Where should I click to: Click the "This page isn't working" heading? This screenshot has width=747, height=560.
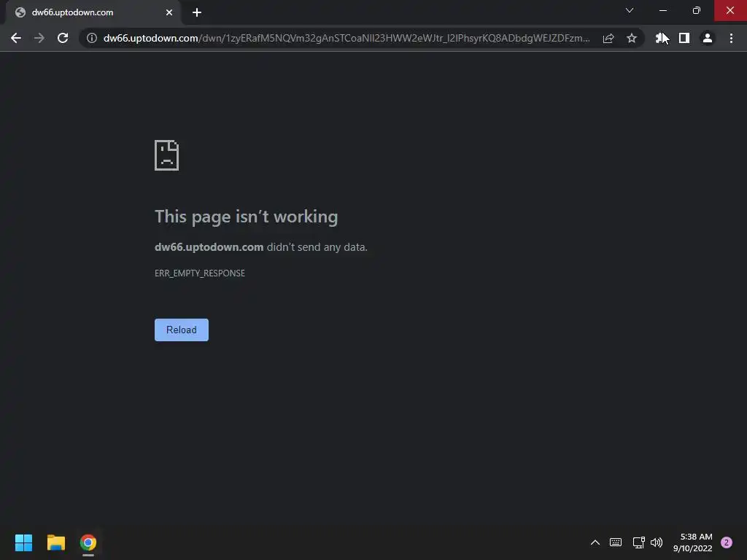click(x=247, y=217)
